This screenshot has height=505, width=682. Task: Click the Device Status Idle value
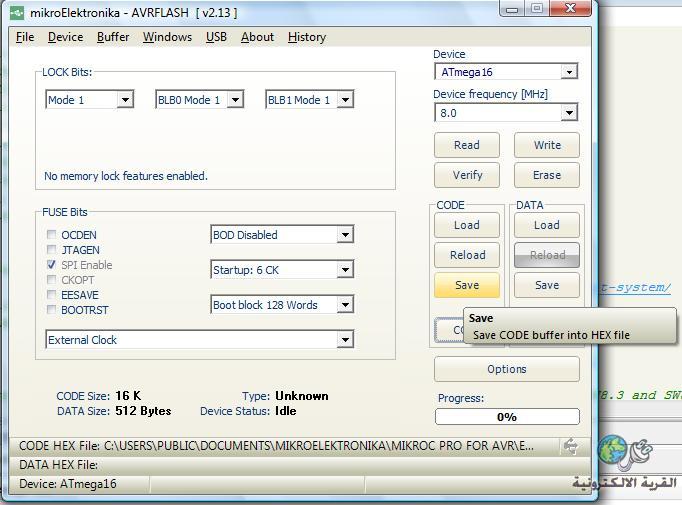pos(285,411)
